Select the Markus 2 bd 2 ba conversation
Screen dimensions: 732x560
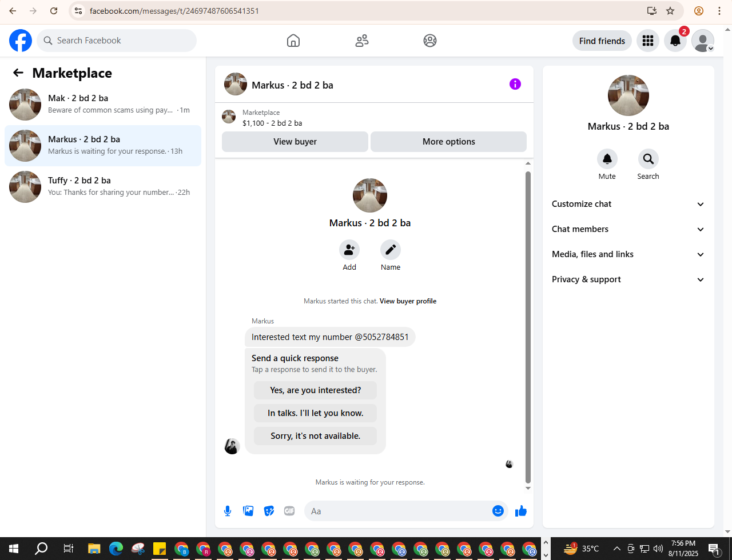coord(103,146)
